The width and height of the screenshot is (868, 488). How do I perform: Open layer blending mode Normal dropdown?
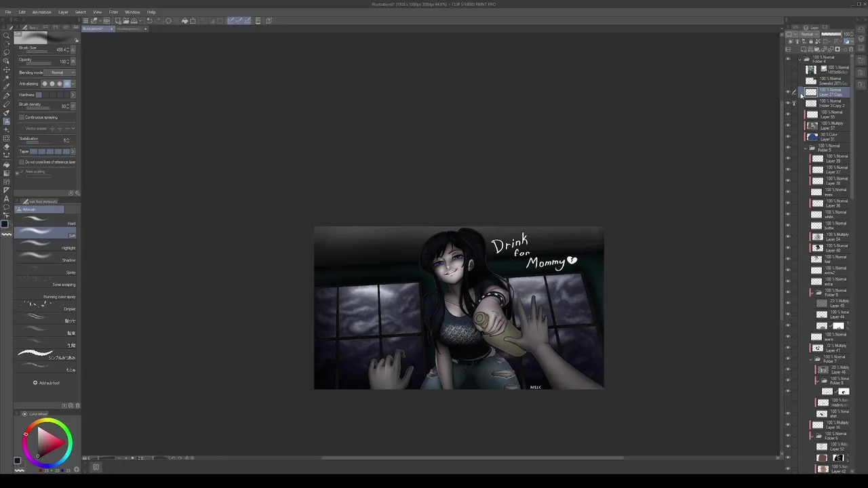tap(809, 34)
